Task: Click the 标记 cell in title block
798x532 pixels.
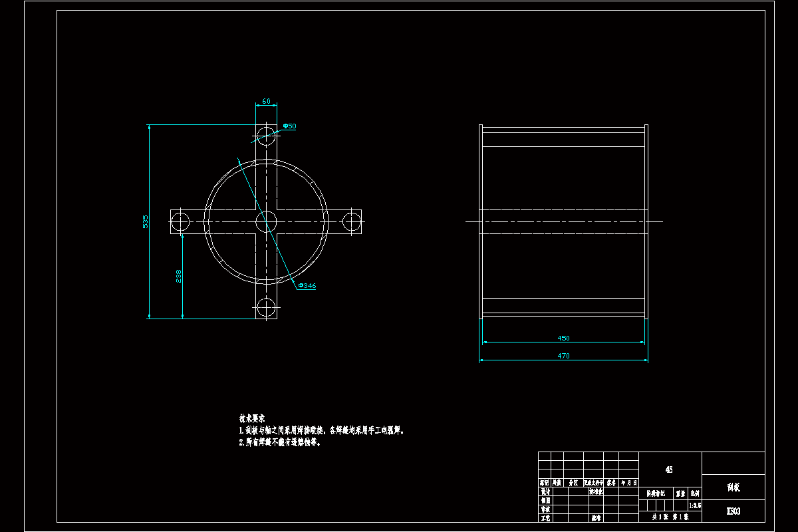Action: click(544, 482)
